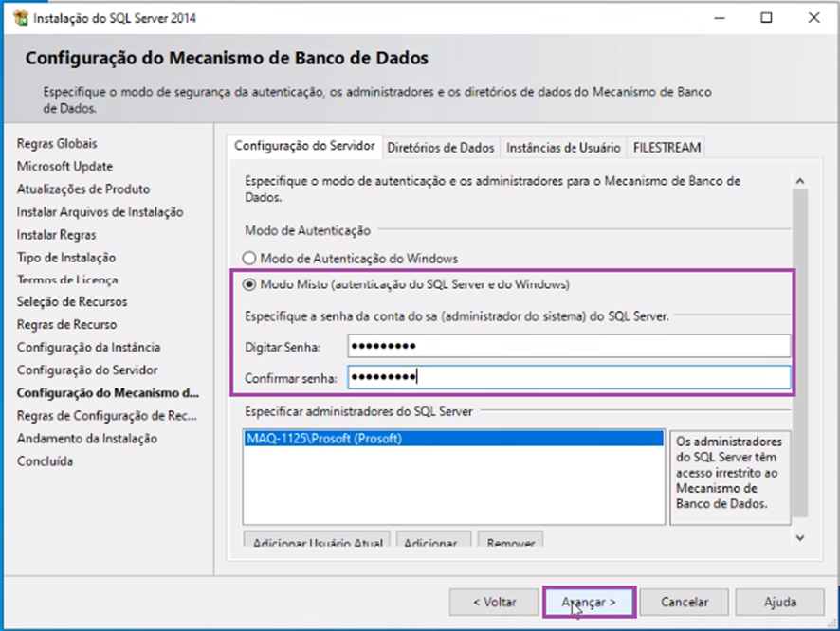Click Instalar Arquivos de Instalação step
Image resolution: width=840 pixels, height=631 pixels.
pyautogui.click(x=100, y=212)
